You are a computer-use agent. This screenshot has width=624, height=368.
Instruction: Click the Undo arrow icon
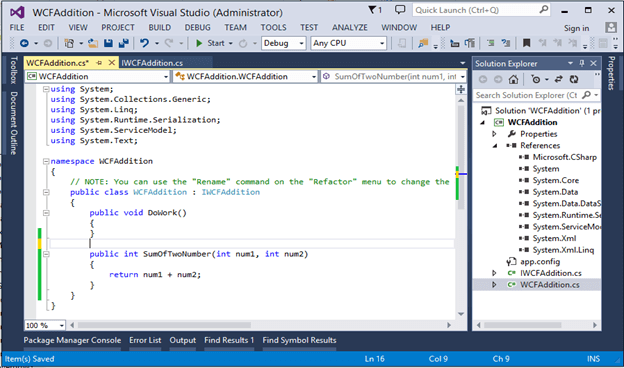pyautogui.click(x=144, y=43)
